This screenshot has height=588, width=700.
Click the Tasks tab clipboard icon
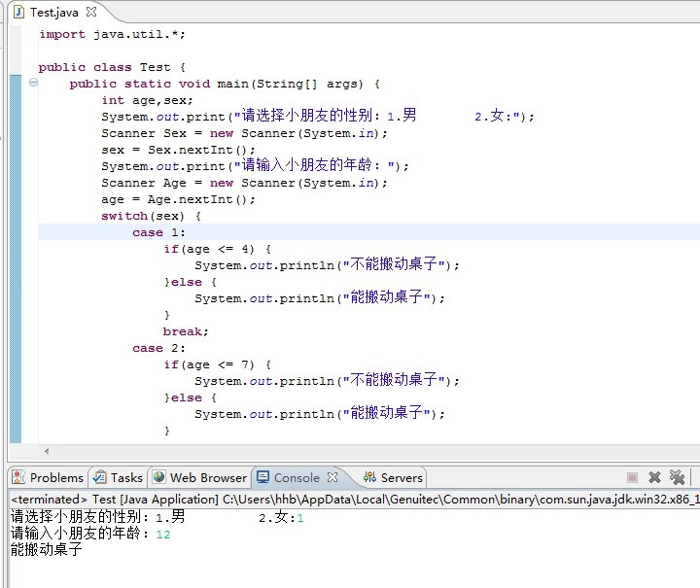[99, 477]
